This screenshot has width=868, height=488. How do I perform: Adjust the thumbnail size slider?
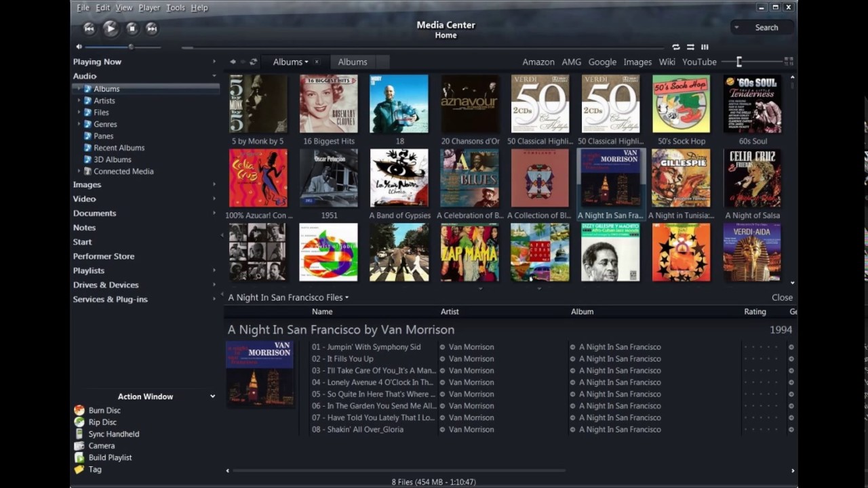751,62
